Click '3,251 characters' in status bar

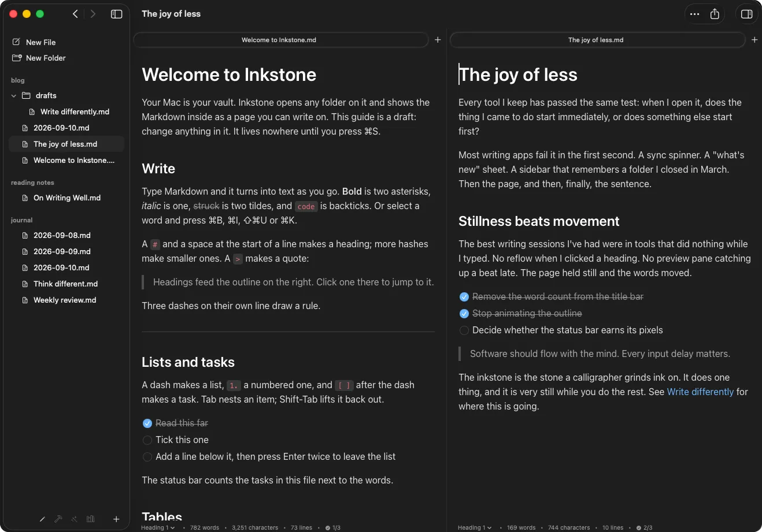pyautogui.click(x=255, y=527)
